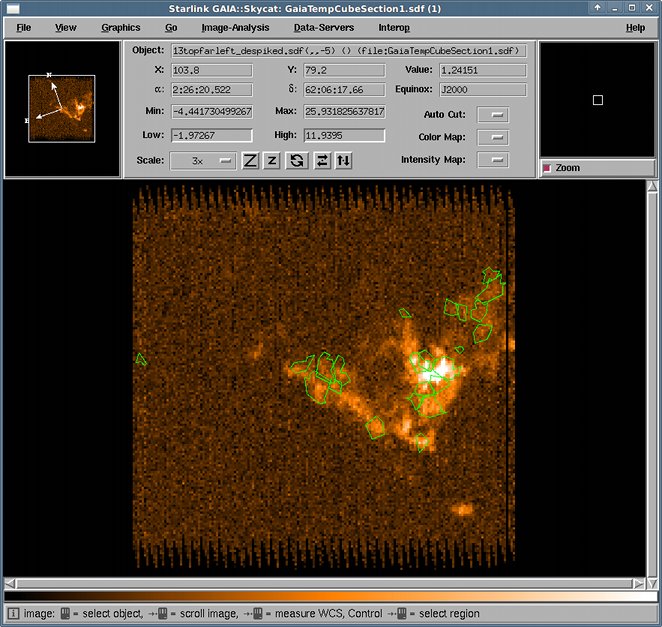Click the info icon in the status bar
The image size is (662, 627).
[x=13, y=613]
